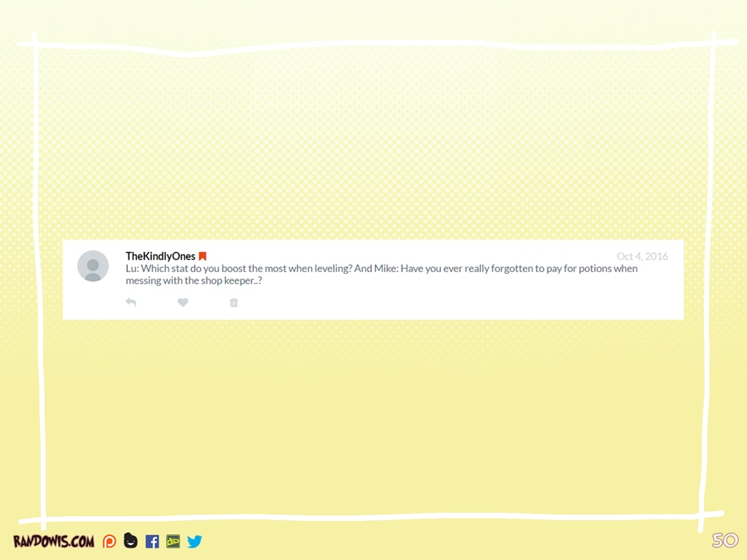Visit the RANDOWIS.COM logo link
This screenshot has width=747, height=560.
53,542
